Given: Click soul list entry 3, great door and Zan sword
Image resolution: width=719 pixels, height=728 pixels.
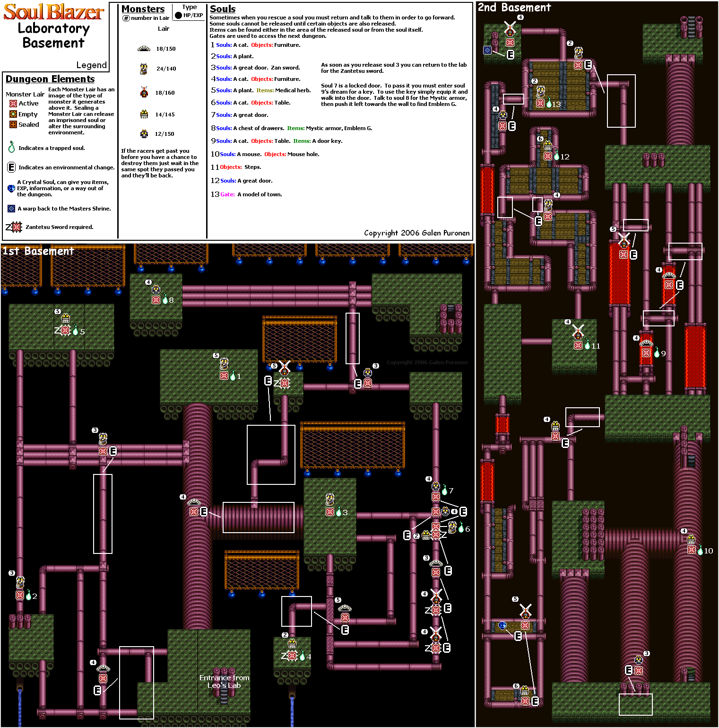Looking at the screenshot, I should click(255, 68).
